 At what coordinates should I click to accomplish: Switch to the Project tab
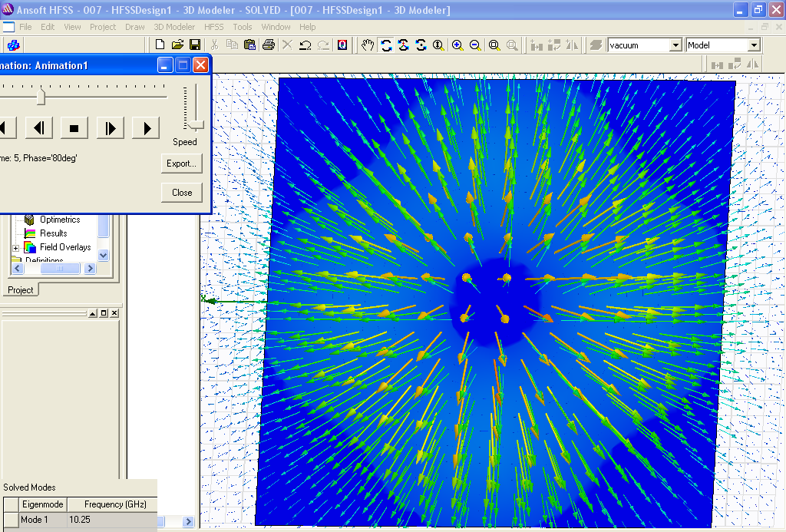tap(20, 290)
